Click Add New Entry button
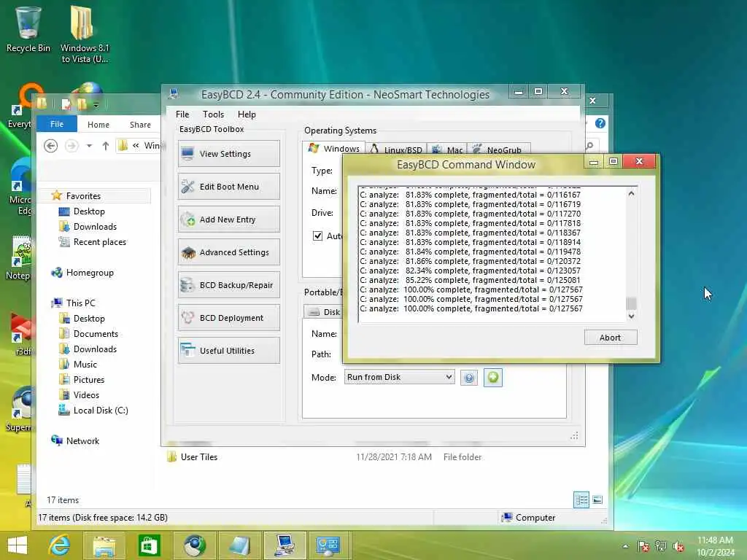Viewport: 747px width, 560px height. (228, 219)
